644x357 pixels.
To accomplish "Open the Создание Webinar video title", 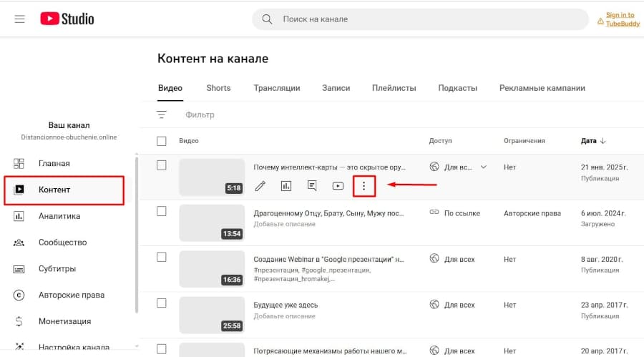I will click(328, 259).
